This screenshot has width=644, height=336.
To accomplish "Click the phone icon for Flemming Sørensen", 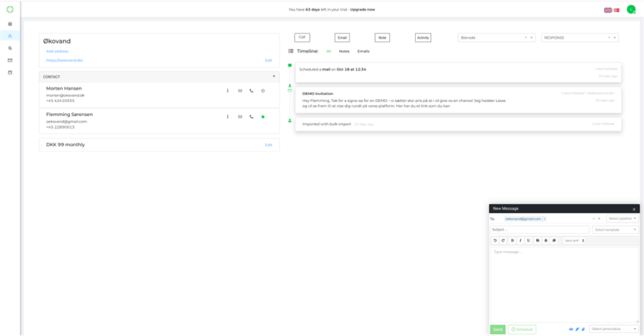I will point(252,117).
